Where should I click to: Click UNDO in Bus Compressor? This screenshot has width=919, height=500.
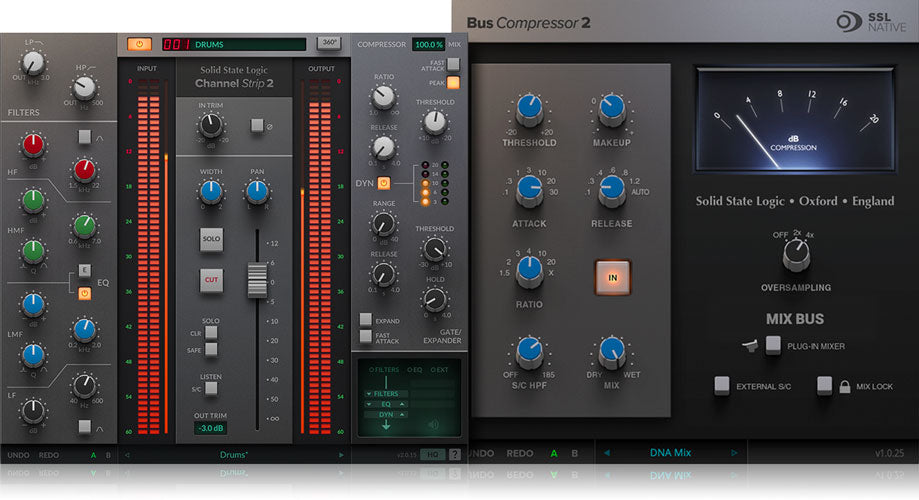coord(482,453)
